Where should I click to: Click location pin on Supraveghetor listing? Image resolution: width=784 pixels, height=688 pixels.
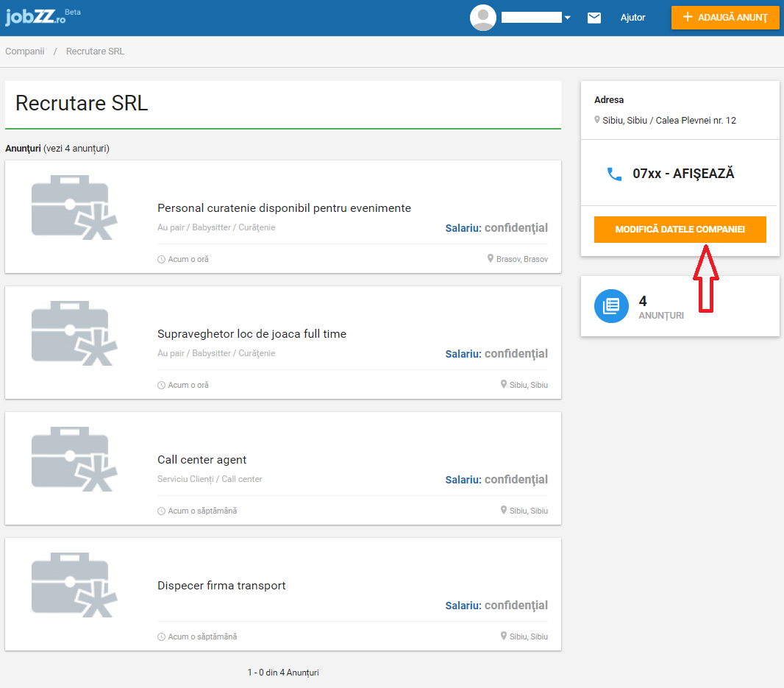point(504,384)
